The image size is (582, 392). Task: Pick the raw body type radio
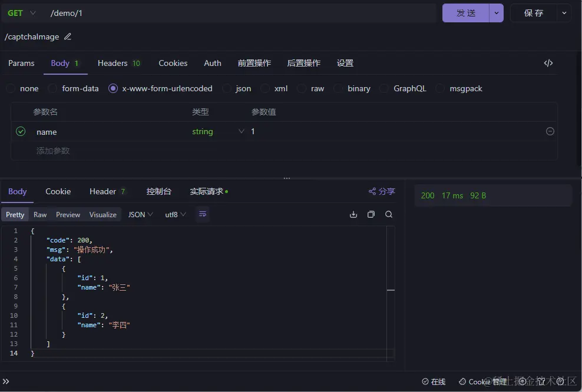point(302,88)
